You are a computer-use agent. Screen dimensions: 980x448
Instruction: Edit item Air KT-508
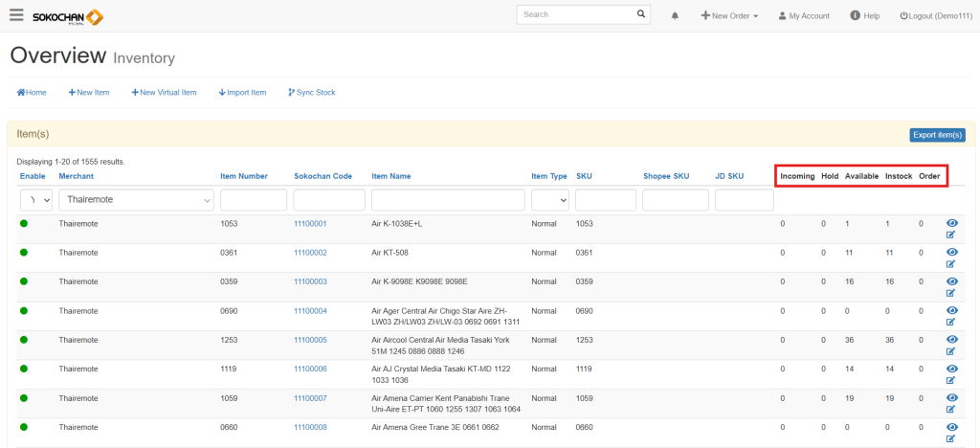click(951, 264)
